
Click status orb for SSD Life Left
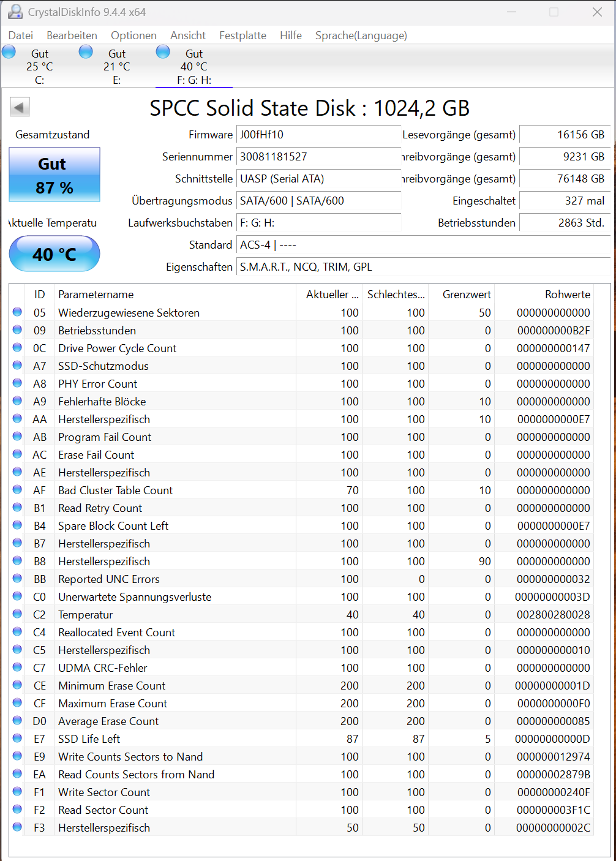pyautogui.click(x=17, y=738)
